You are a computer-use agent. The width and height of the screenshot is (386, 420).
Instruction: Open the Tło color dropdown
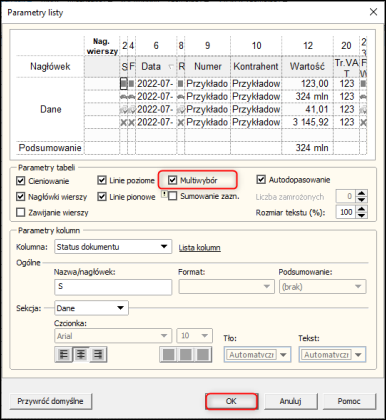click(257, 355)
